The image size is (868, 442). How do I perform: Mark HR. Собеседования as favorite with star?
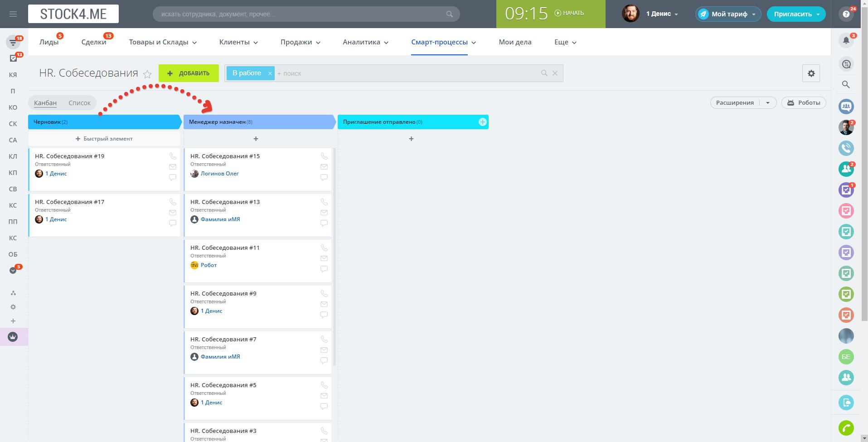pyautogui.click(x=147, y=74)
